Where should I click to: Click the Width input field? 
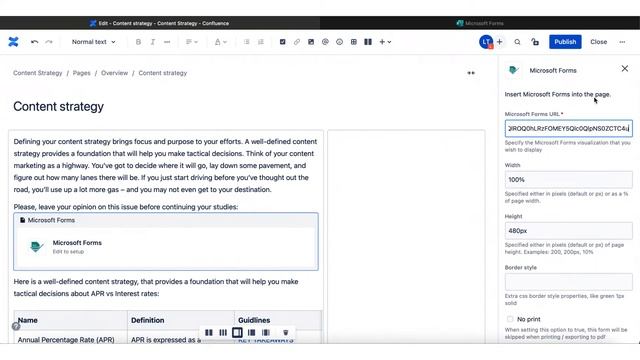click(569, 180)
